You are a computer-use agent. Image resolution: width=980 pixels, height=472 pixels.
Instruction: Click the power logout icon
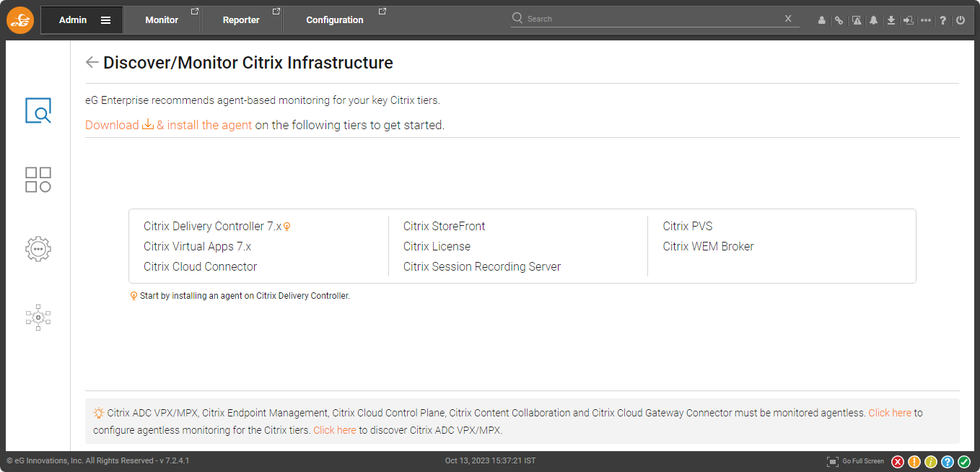(961, 20)
